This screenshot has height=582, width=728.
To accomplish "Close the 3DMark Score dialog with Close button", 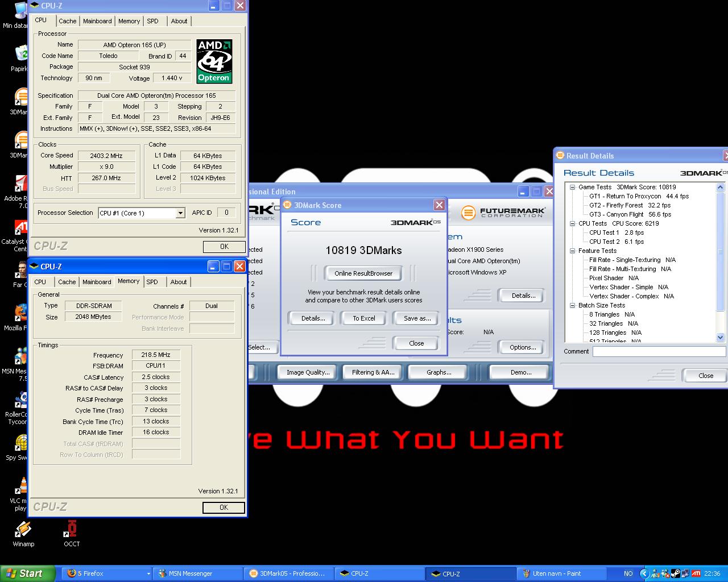I will point(416,343).
